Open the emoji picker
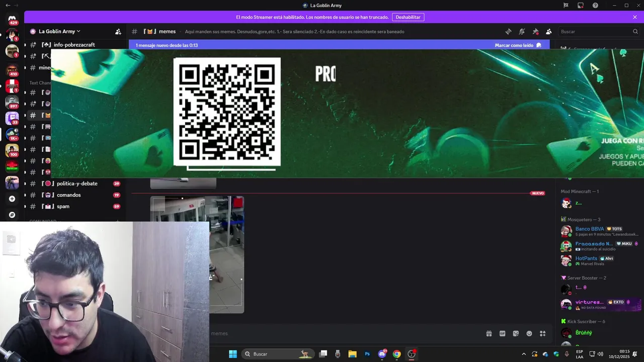 click(529, 333)
